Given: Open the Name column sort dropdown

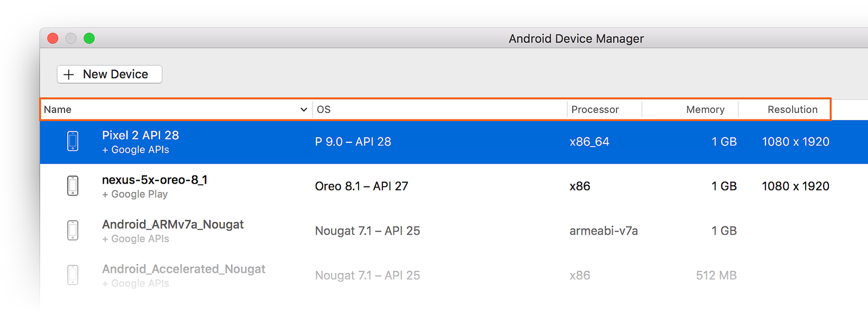Looking at the screenshot, I should point(303,109).
